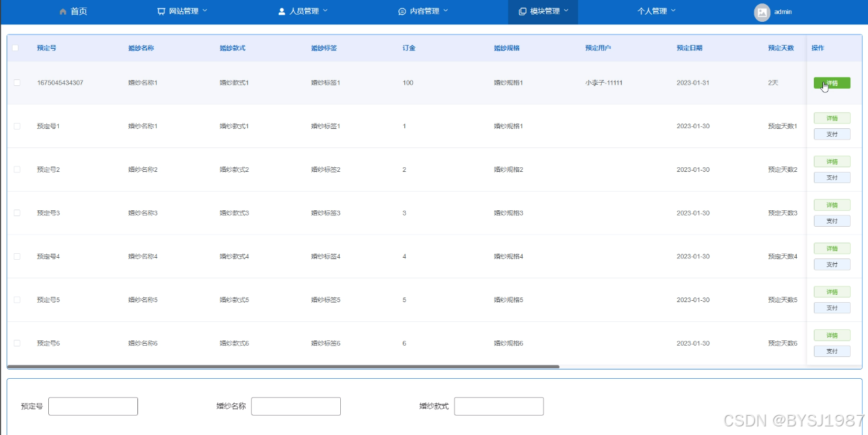Open 详情 for the 预定号1 row
868x435 pixels.
(x=832, y=118)
